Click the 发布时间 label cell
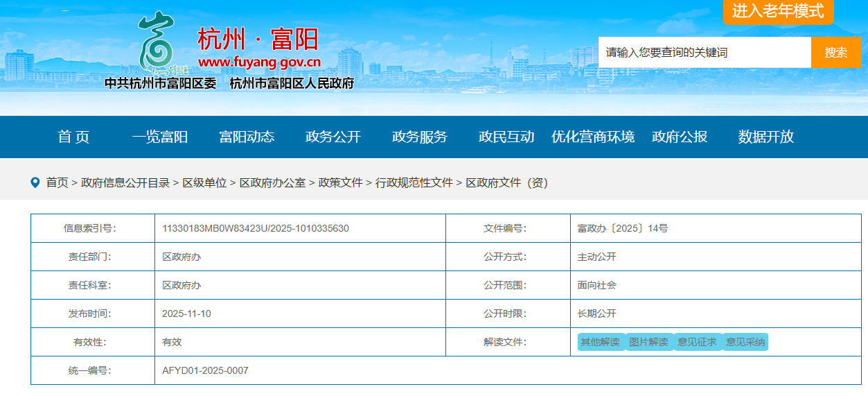Screen dimensions: 868x396 pos(93,313)
